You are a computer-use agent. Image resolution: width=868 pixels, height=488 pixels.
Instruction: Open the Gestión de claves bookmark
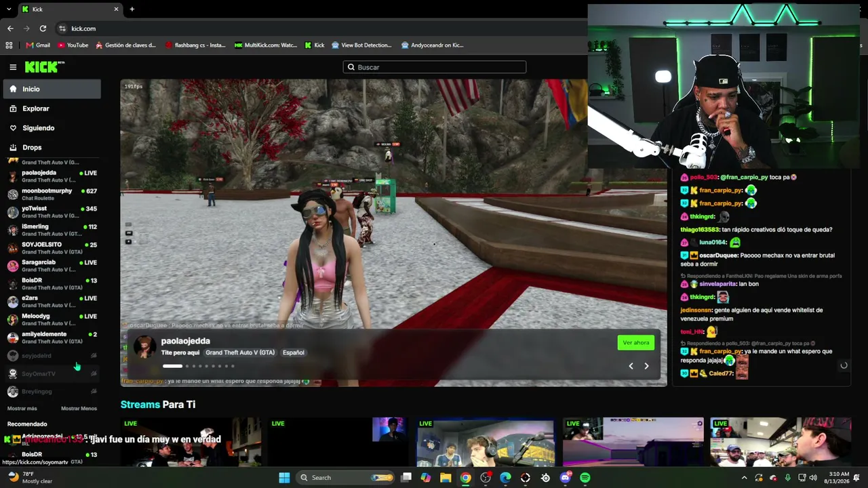(x=126, y=45)
